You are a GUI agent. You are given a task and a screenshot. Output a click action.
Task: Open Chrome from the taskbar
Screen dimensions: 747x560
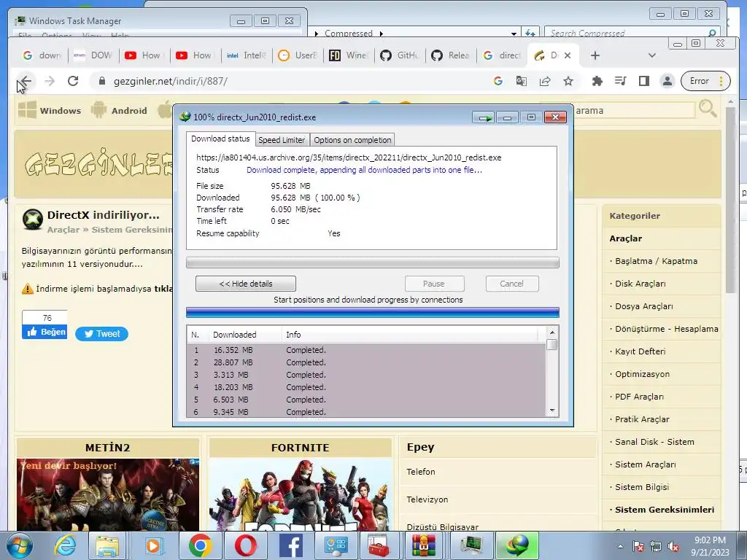[200, 545]
